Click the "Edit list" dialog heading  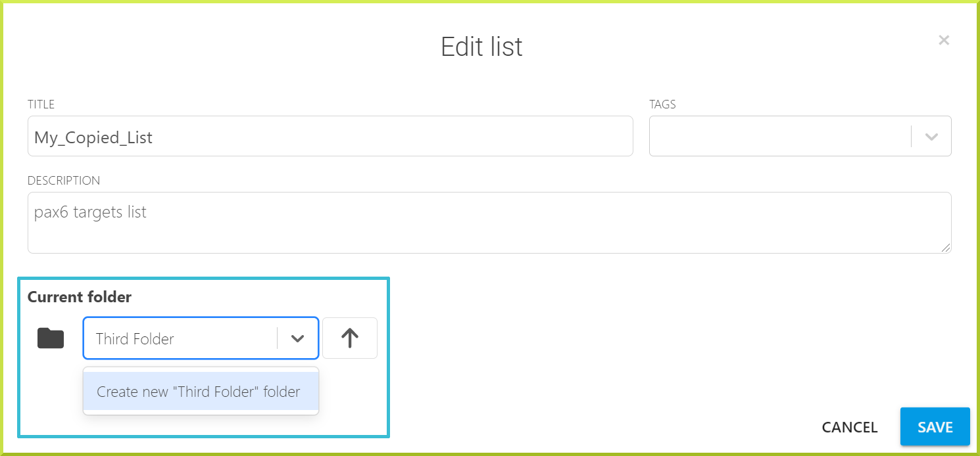[481, 47]
